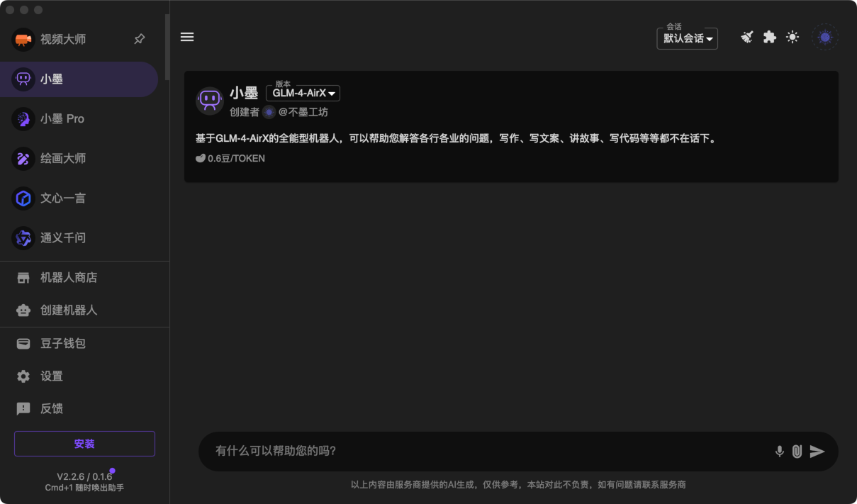Screen dimensions: 857x504
Task: Click the 小墨 title in chat card
Action: (x=244, y=93)
